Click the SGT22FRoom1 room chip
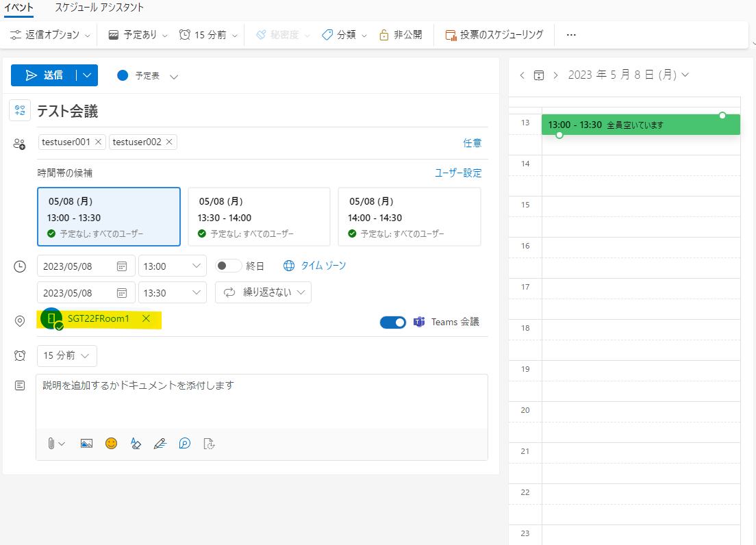756x545 pixels. click(99, 318)
